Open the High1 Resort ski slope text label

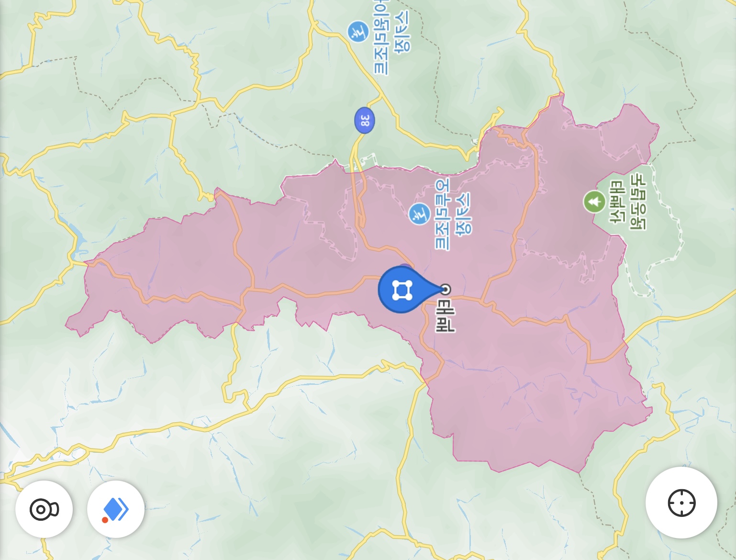(391, 37)
